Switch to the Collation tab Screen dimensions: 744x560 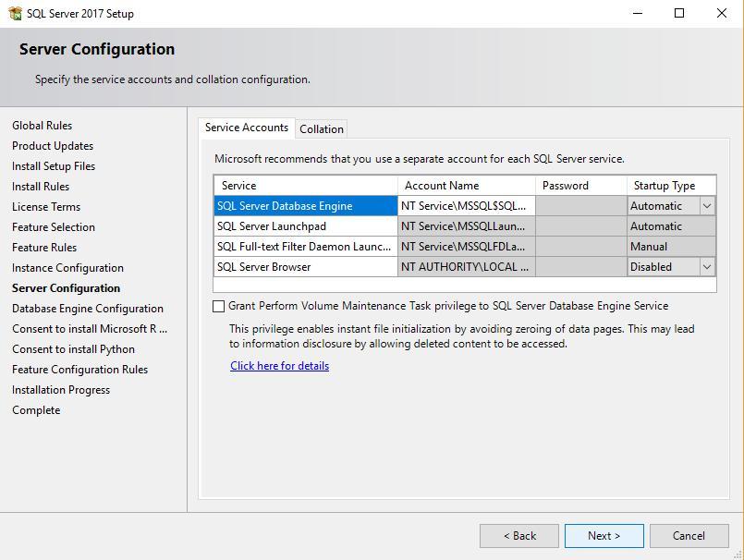click(322, 128)
